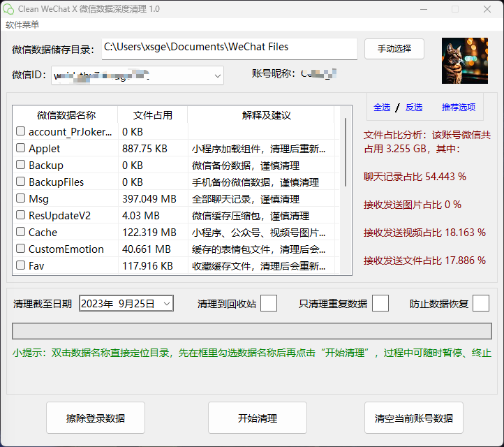Viewport: 504px width, 447px height.
Task: Check the ResUpdateV2 checkbox
Action: tap(20, 215)
